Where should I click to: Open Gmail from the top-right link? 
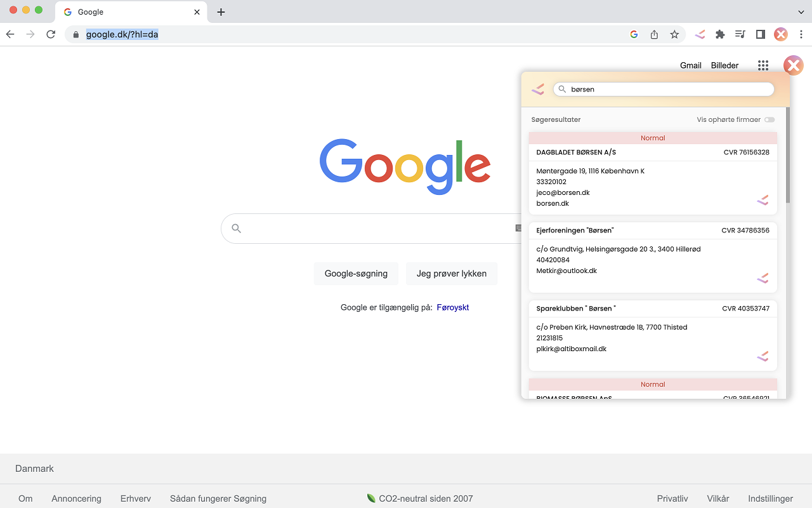(x=691, y=65)
